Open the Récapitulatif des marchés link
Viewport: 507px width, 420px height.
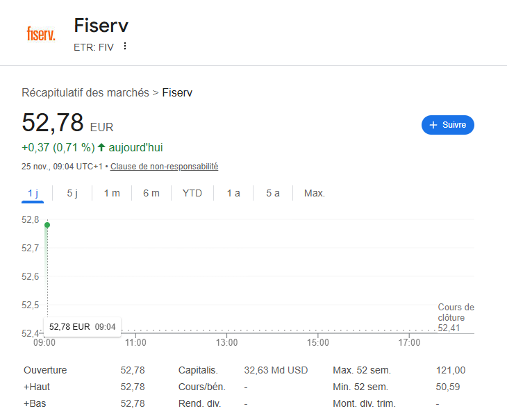[85, 92]
